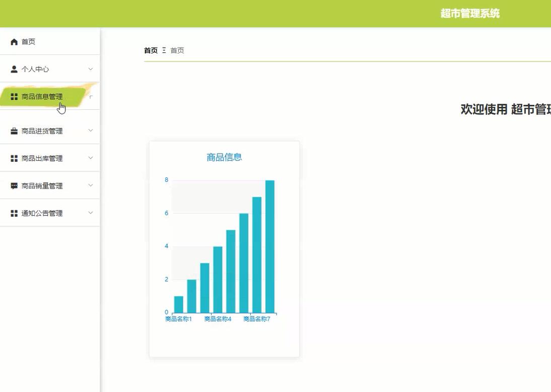Expand the 商品销量管理 chevron
This screenshot has height=392, width=551.
point(91,185)
